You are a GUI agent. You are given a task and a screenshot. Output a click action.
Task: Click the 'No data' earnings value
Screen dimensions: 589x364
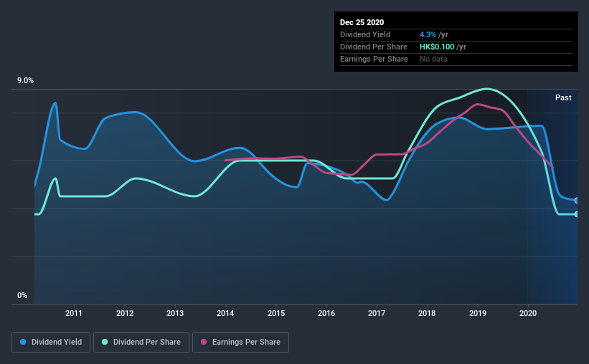coord(433,59)
